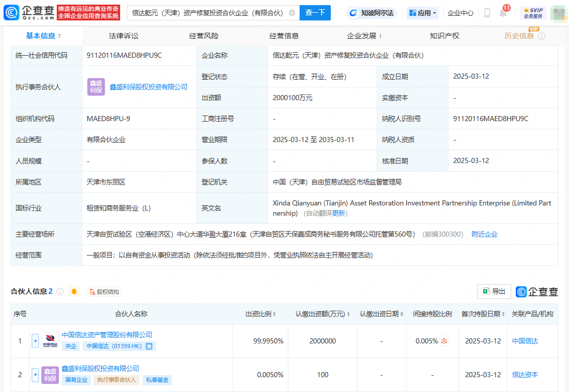Export partner data with 导出 button
569x392 pixels.
tap(494, 291)
